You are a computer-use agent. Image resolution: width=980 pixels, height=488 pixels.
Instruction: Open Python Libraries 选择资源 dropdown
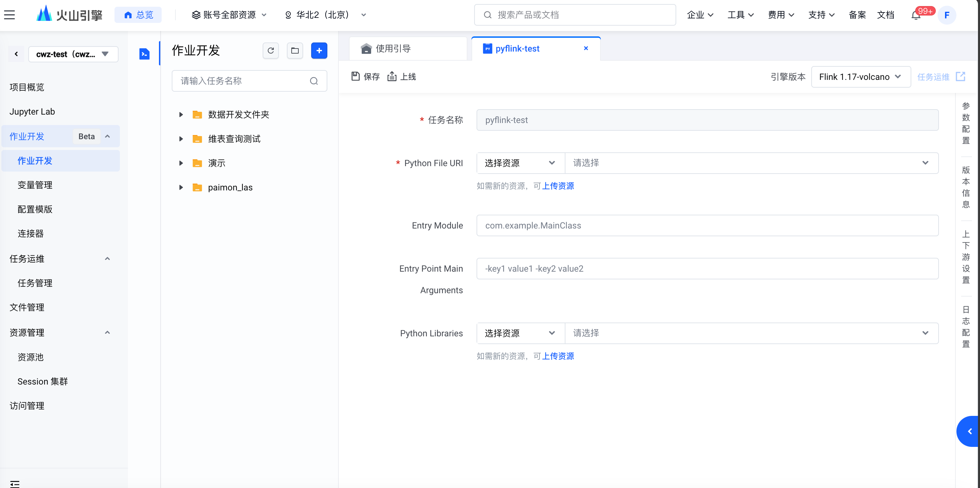[520, 333]
